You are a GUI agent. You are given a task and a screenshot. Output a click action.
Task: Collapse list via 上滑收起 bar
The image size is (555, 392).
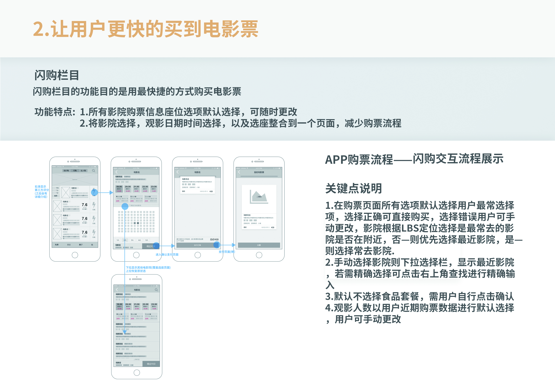[137, 359]
